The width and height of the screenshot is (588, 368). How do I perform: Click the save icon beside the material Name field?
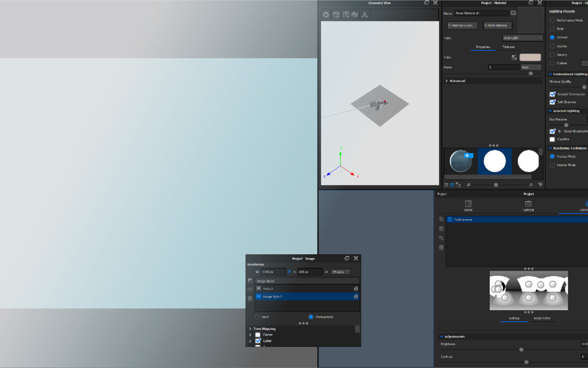coord(513,13)
